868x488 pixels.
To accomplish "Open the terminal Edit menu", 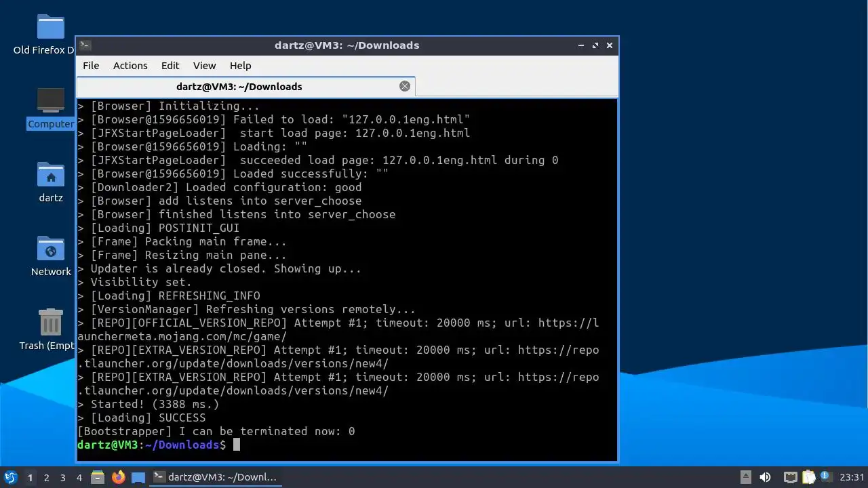I will coord(170,66).
